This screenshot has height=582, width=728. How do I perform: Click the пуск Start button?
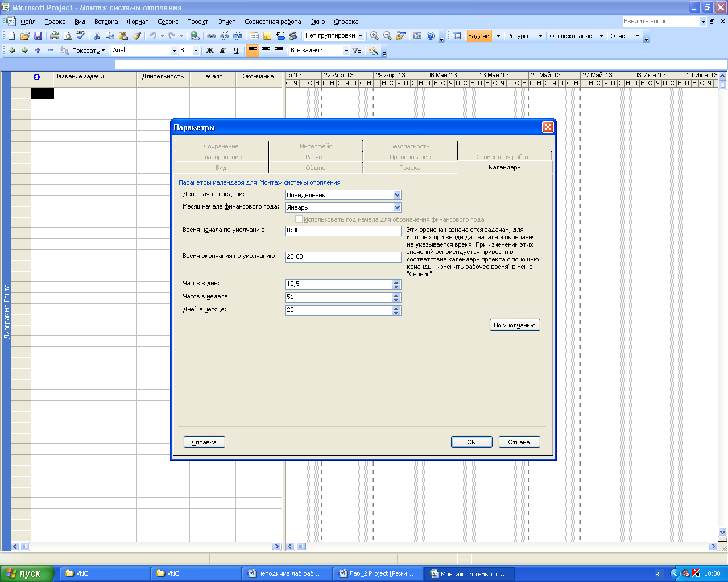[x=27, y=573]
